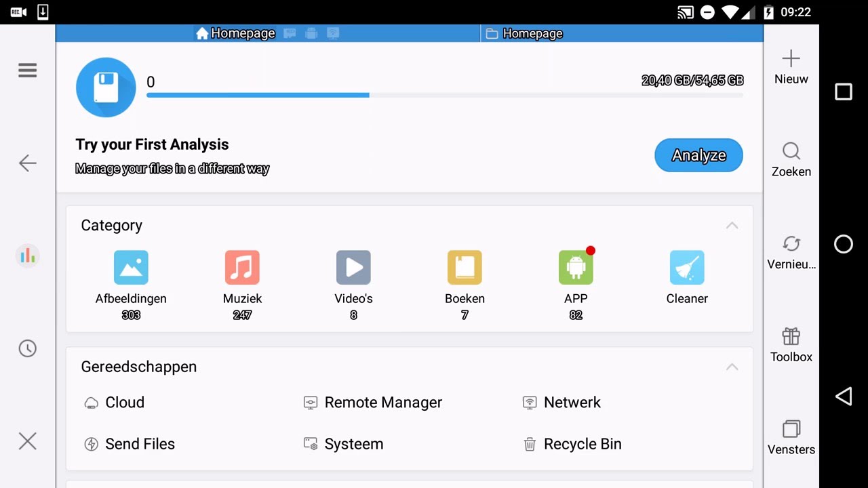Open Send Files tool
The width and height of the screenshot is (868, 488).
click(129, 444)
